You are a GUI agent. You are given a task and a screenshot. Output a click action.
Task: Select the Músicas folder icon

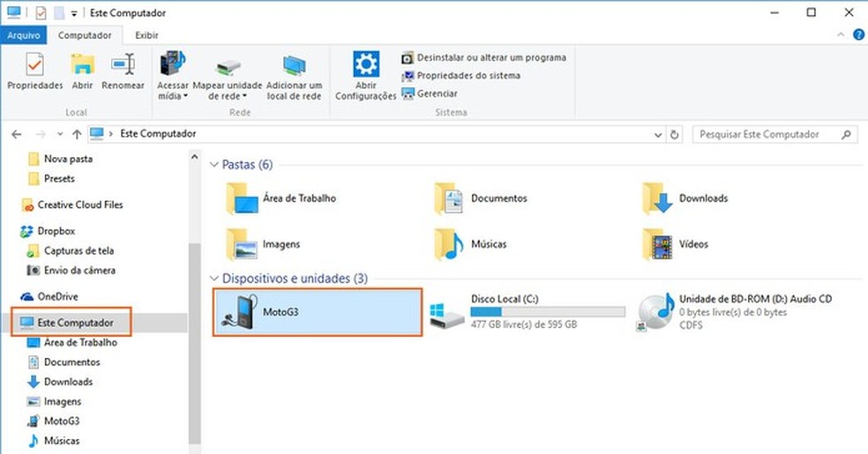point(448,244)
